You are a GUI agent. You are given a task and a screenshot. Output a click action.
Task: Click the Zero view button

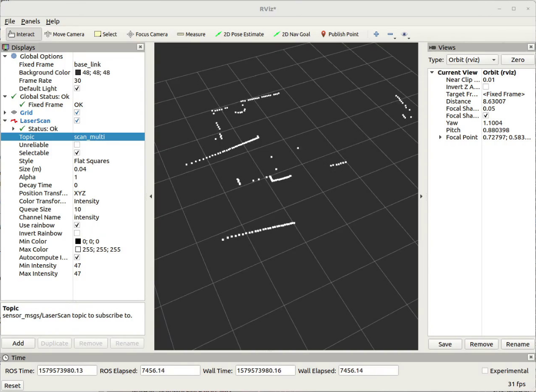517,60
